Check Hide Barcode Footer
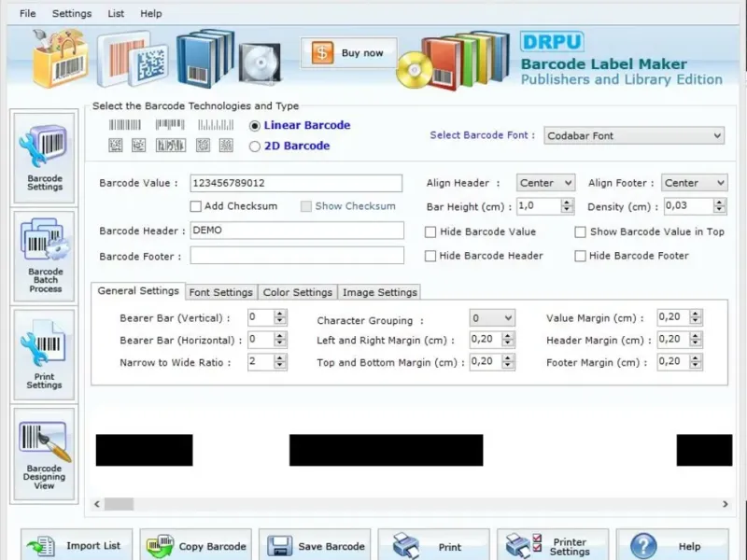747x560 pixels. click(x=580, y=256)
